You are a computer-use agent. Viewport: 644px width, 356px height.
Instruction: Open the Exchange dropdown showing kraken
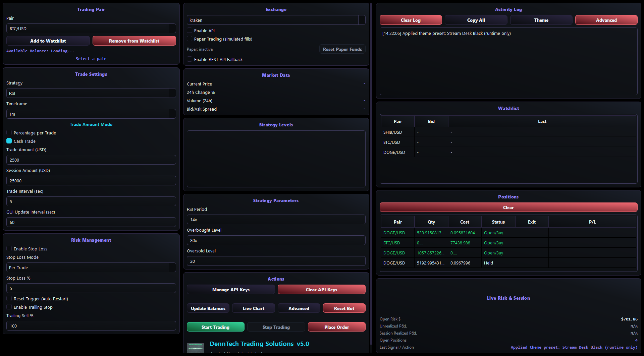point(276,20)
